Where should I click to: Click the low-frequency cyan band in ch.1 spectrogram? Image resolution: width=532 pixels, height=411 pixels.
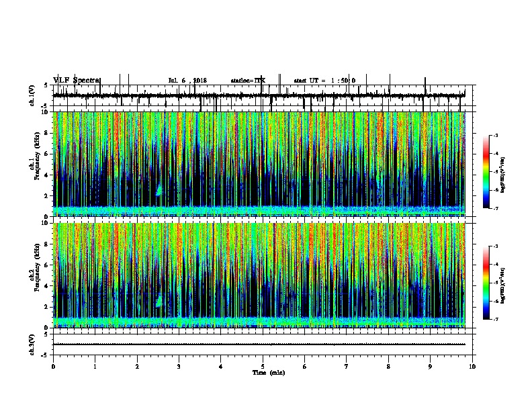coord(259,211)
